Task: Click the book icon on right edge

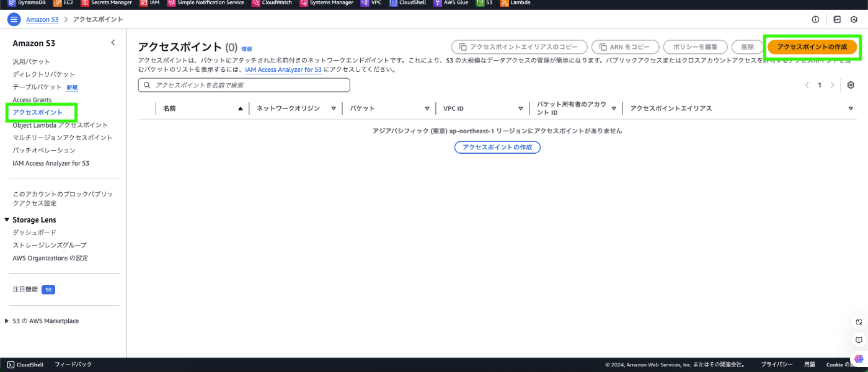Action: 859,340
